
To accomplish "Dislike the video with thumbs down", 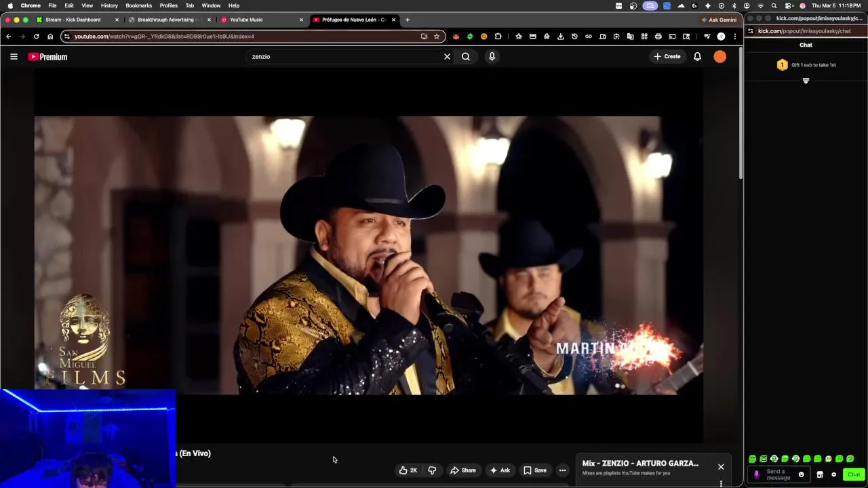I will [x=432, y=470].
